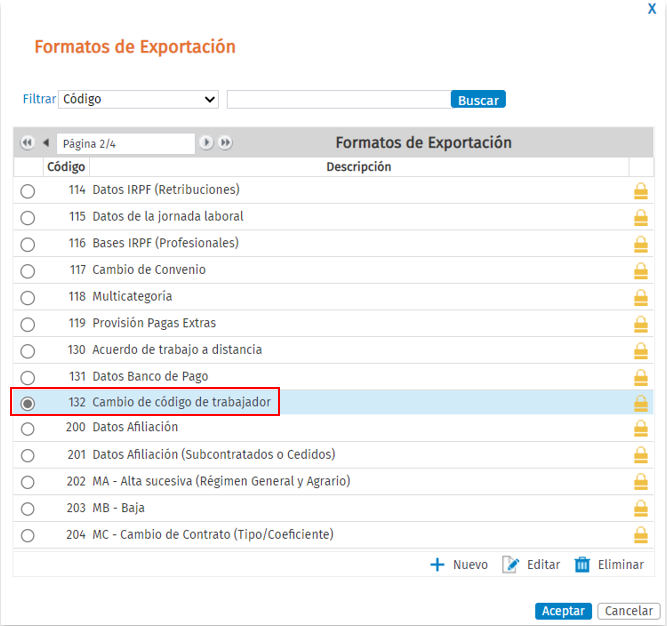Click the Descripción column header
The image size is (667, 626).
[359, 167]
